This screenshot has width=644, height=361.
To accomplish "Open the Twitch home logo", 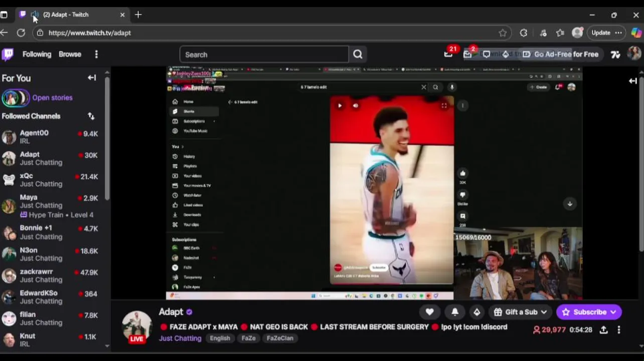I will [x=8, y=54].
